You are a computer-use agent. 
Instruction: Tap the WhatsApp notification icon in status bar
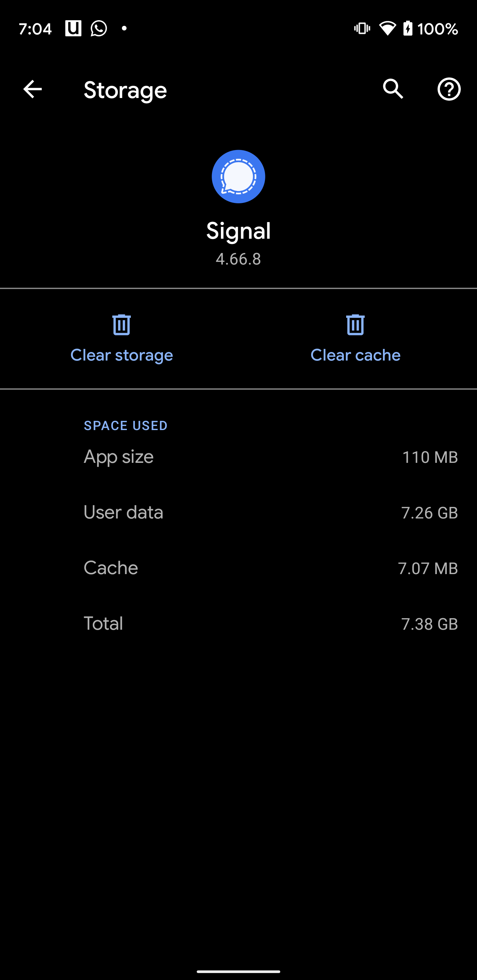click(98, 28)
